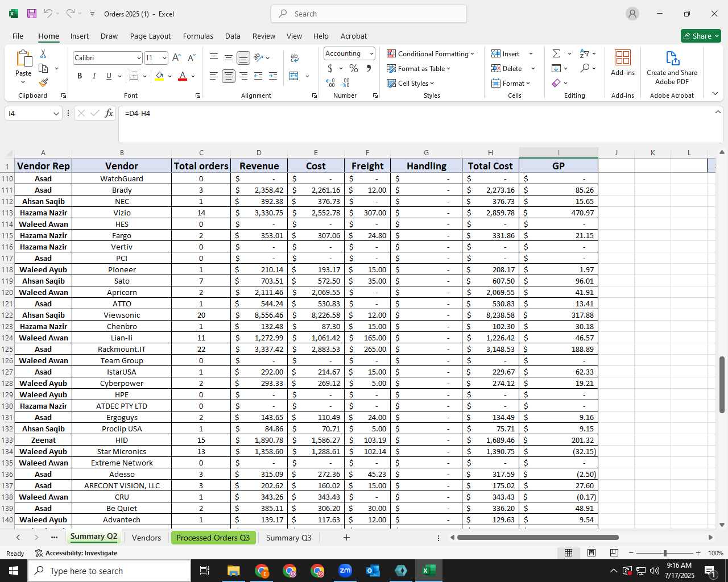Image resolution: width=728 pixels, height=582 pixels.
Task: Open Outlook from taskbar
Action: click(373, 571)
